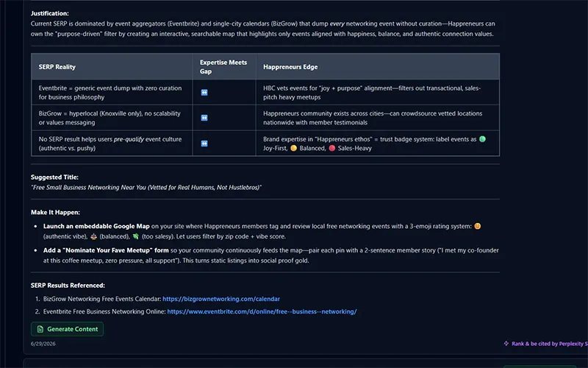Screen dimensions: 588x368
Task: Click the yellow circle Balanced emoji
Action: tap(293, 148)
